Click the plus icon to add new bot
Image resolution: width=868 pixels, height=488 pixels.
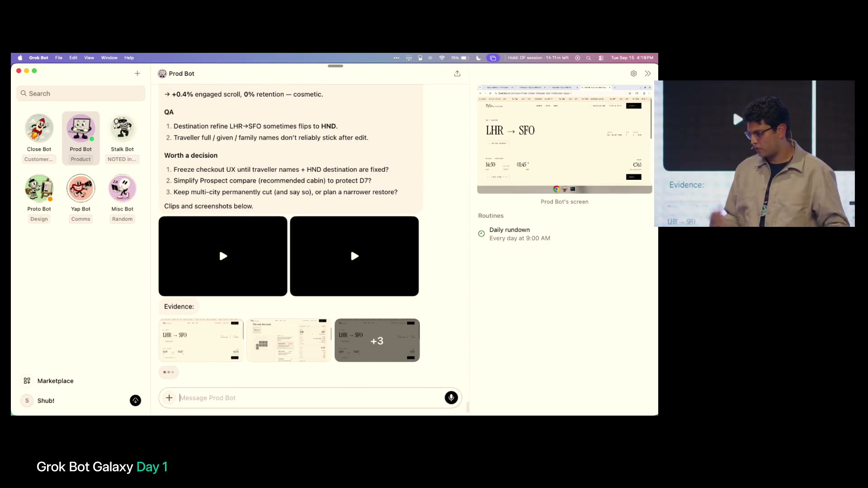point(137,73)
